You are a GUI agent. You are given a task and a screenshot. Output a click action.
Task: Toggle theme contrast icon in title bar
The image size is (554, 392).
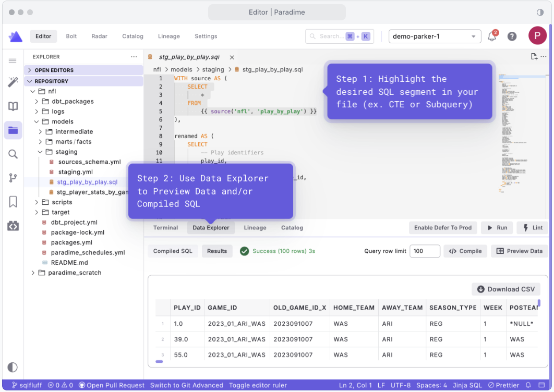(x=540, y=12)
